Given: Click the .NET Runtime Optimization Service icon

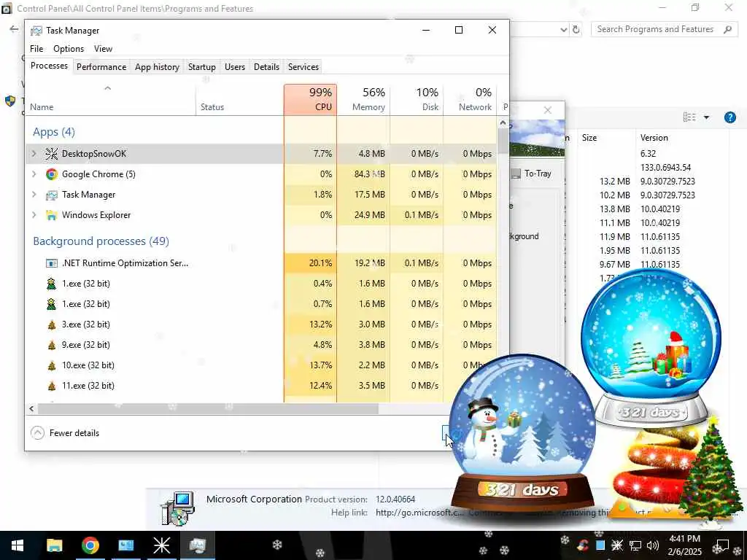Looking at the screenshot, I should tap(52, 262).
